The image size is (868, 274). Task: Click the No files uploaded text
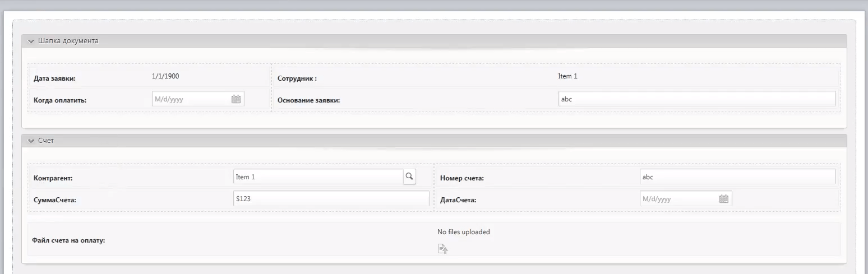coord(463,232)
